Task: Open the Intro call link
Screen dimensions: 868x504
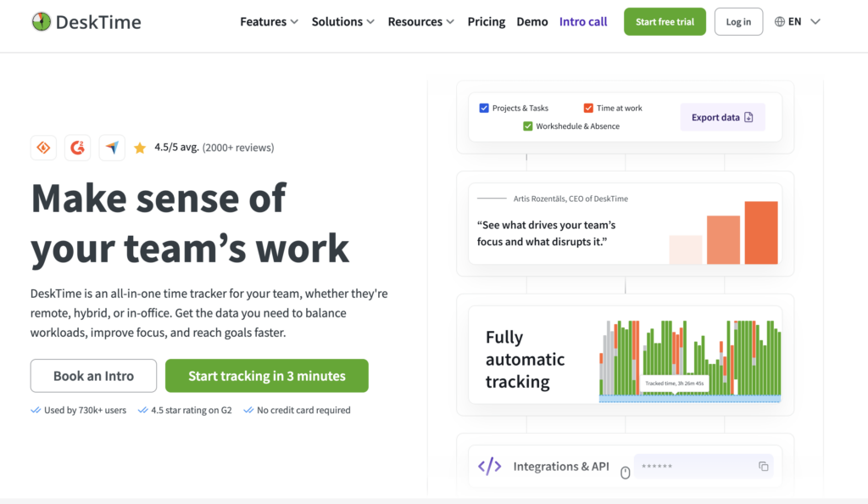Action: 583,21
